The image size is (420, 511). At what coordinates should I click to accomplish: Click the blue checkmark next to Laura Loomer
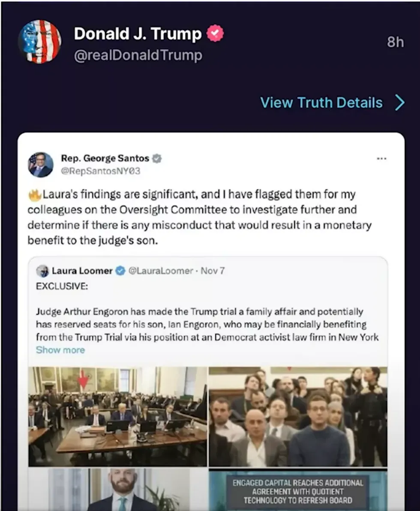(120, 271)
